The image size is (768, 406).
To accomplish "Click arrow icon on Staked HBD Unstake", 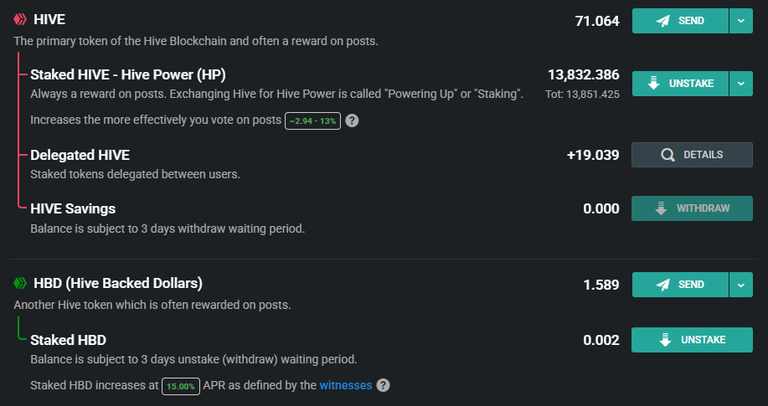I will pyautogui.click(x=665, y=340).
